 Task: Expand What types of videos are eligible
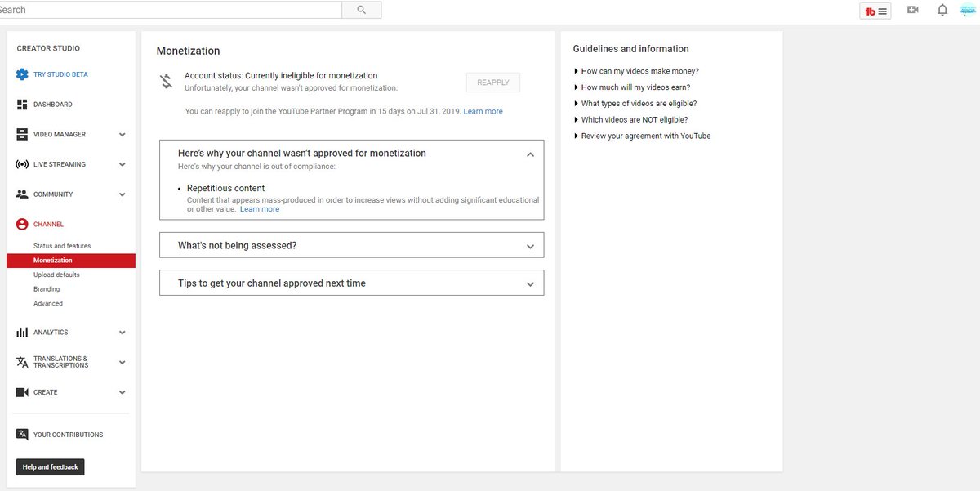pyautogui.click(x=635, y=104)
